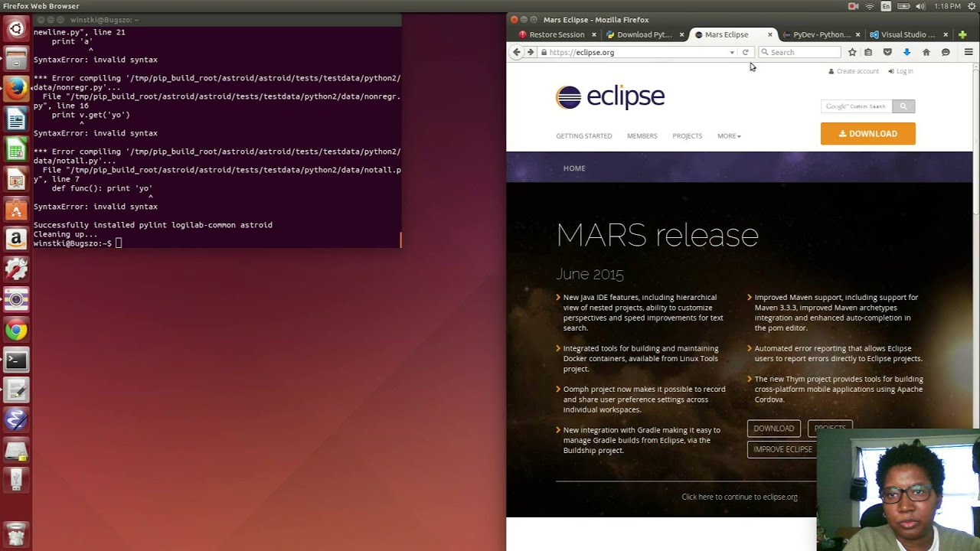This screenshot has height=551, width=980.
Task: Close the PyDev tab
Action: (x=857, y=34)
